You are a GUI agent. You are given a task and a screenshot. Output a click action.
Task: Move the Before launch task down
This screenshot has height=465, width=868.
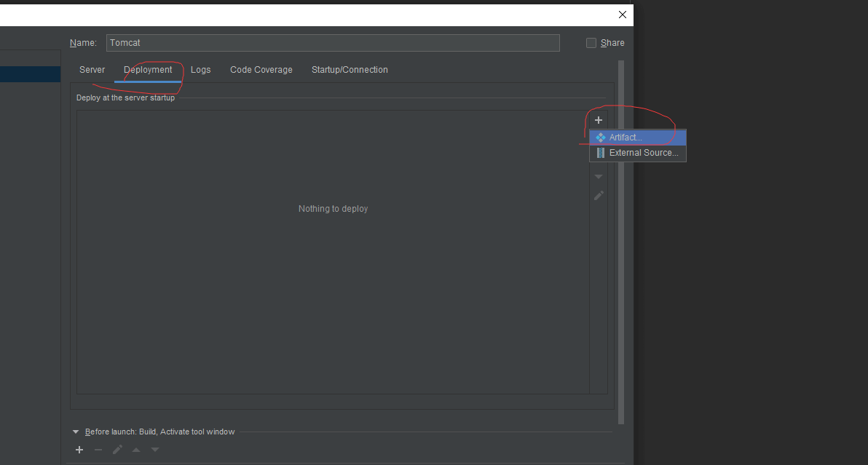(x=155, y=450)
